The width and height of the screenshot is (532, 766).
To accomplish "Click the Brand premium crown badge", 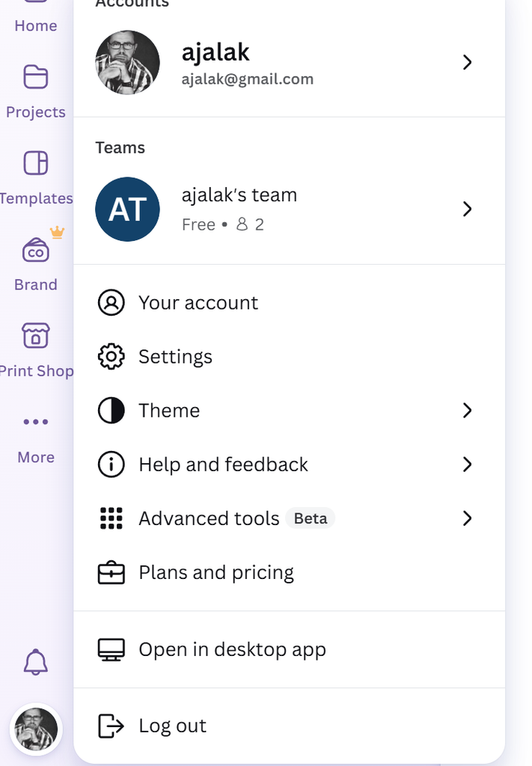I will [x=57, y=232].
